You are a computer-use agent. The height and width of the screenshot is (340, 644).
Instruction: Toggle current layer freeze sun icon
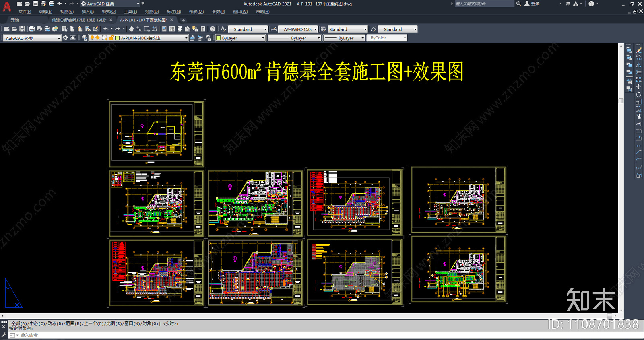98,38
